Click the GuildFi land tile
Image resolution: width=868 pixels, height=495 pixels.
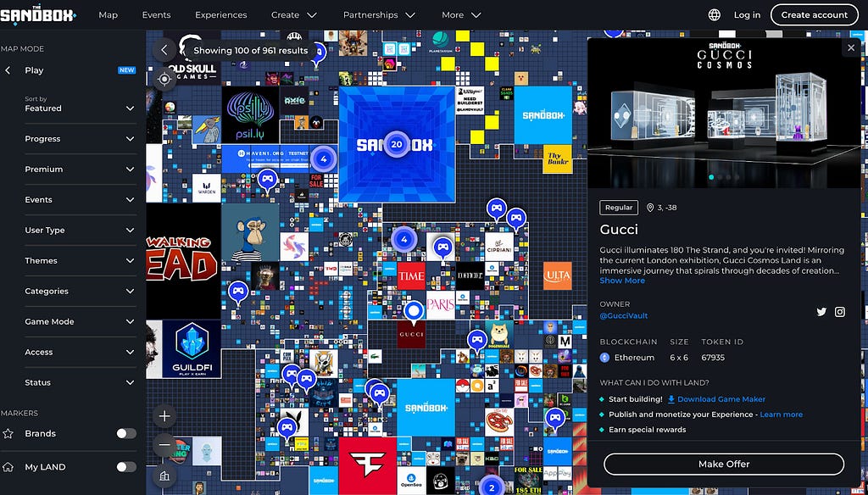click(192, 349)
